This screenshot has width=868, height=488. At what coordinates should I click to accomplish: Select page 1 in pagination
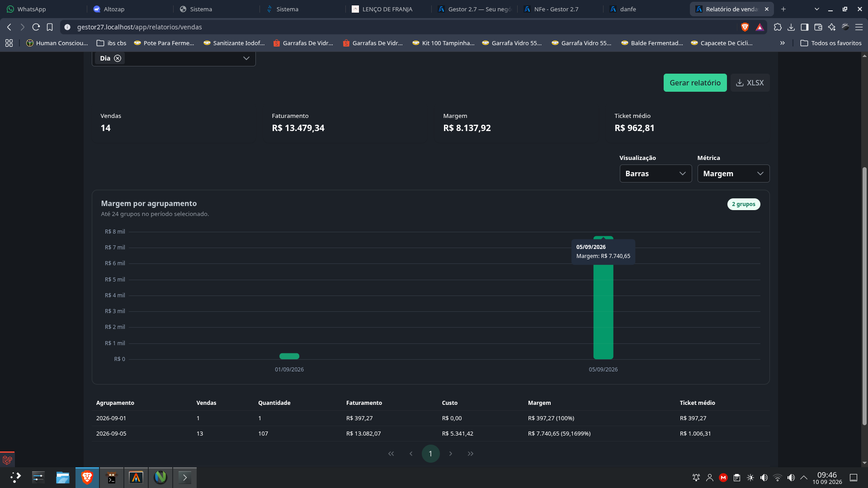(430, 454)
